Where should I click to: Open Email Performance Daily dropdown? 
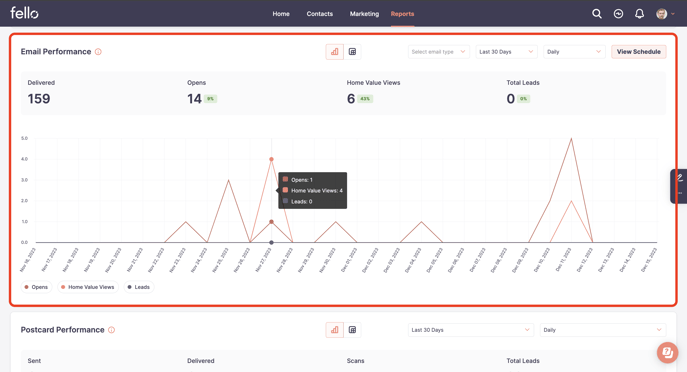pos(574,52)
